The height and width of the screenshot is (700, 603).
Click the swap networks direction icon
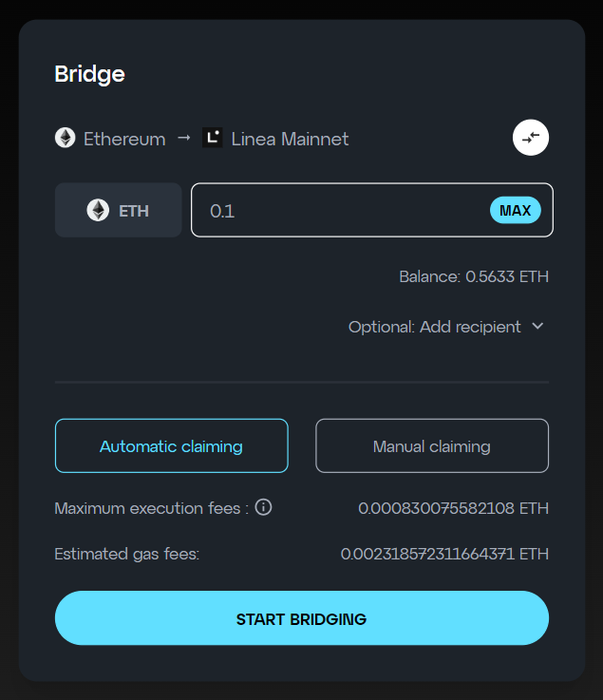pos(530,138)
